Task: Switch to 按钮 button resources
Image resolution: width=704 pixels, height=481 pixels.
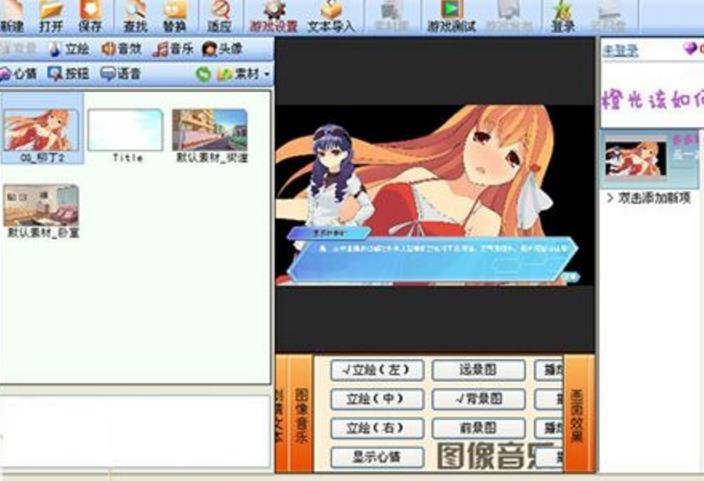Action: (69, 74)
